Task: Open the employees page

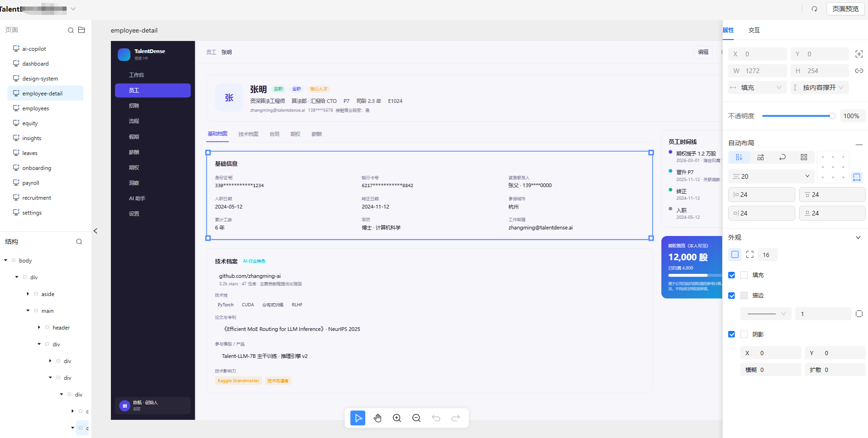Action: pos(45,108)
